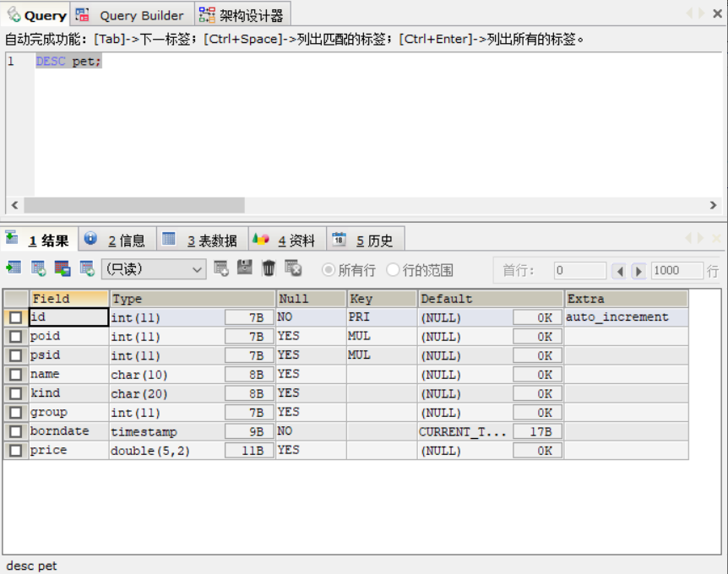The height and width of the screenshot is (574, 728).
Task: Check the checkbox for row group
Action: (x=15, y=413)
